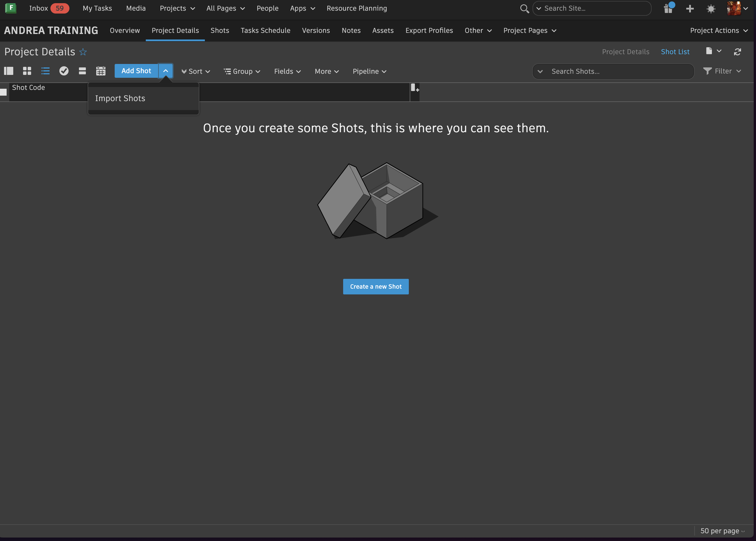Open the gift box announcements icon
The height and width of the screenshot is (541, 756).
pos(668,8)
